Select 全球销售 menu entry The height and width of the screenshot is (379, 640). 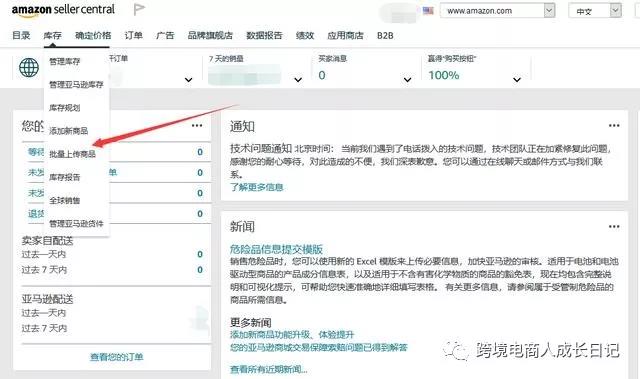(64, 200)
